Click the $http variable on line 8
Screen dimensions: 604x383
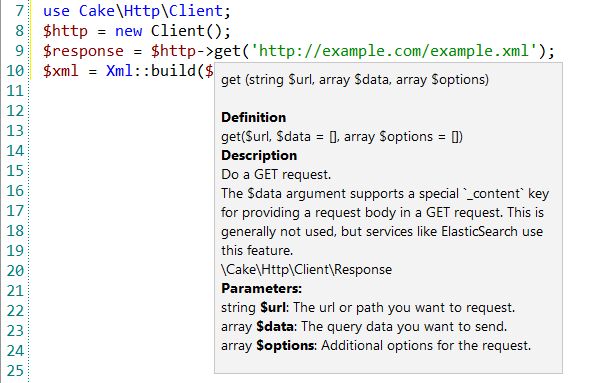[x=65, y=31]
